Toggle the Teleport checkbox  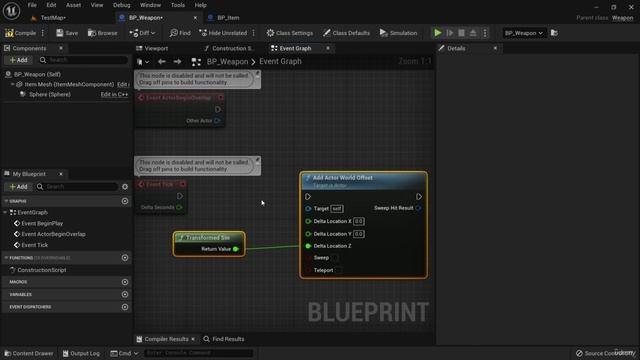[338, 270]
